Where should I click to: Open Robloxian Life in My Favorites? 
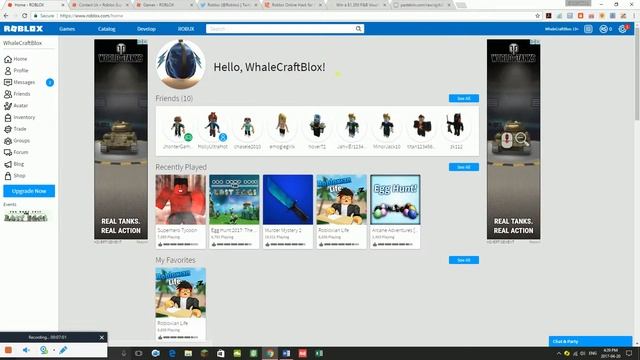click(180, 304)
